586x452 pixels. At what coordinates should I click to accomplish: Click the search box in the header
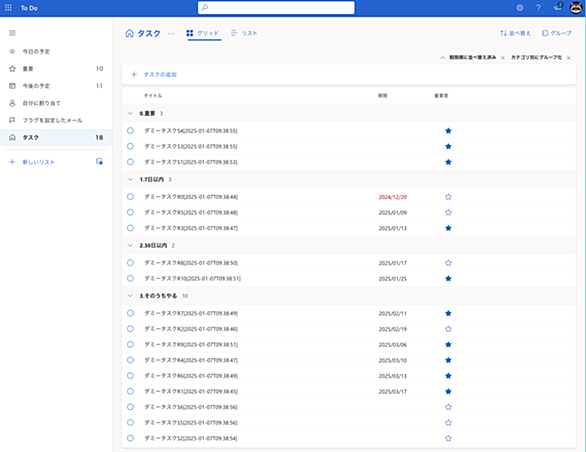point(276,7)
